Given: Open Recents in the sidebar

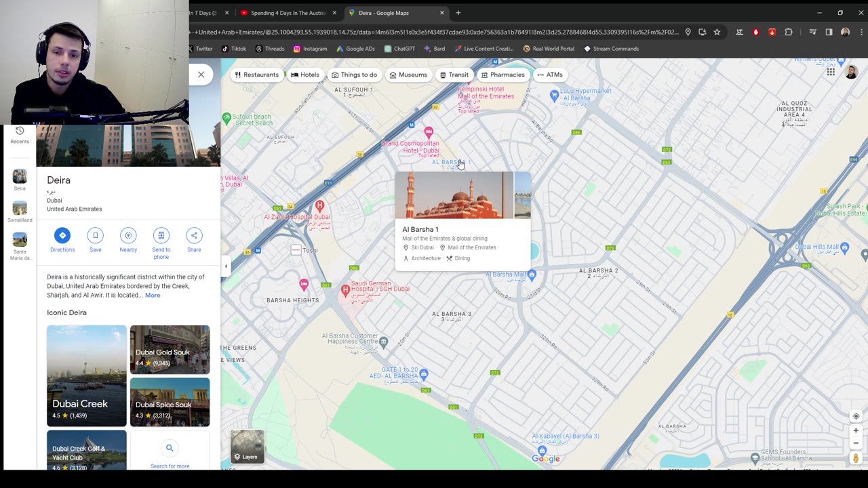Looking at the screenshot, I should (20, 135).
